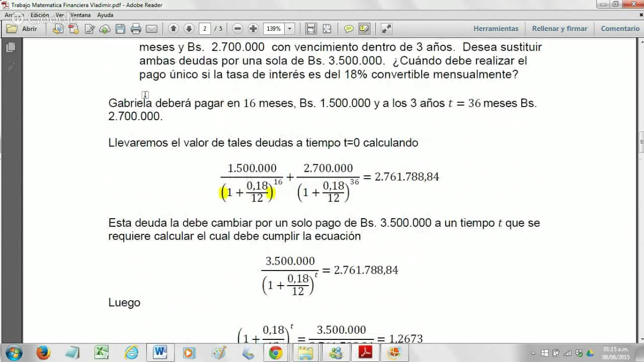Open the Ventana menu

click(x=80, y=15)
